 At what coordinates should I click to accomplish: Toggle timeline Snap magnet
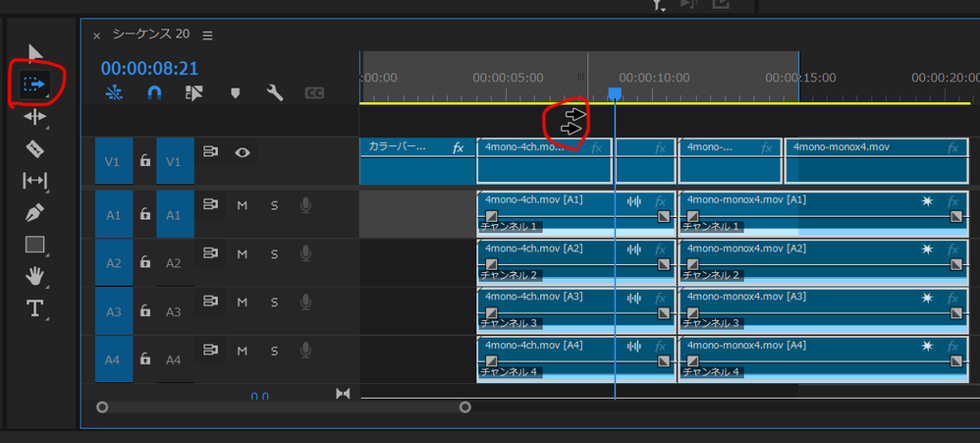[154, 93]
